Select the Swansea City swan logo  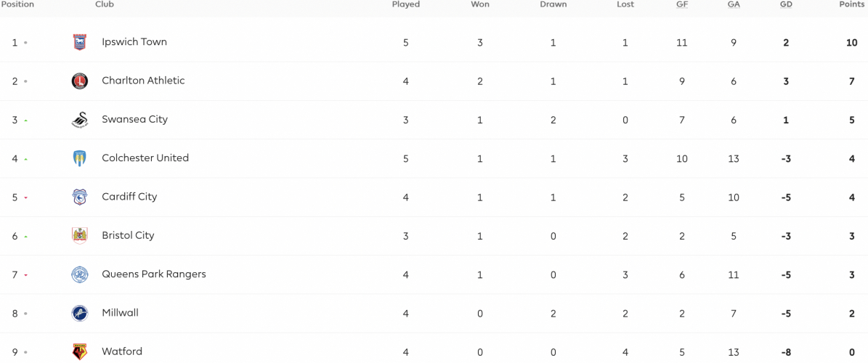[x=80, y=120]
